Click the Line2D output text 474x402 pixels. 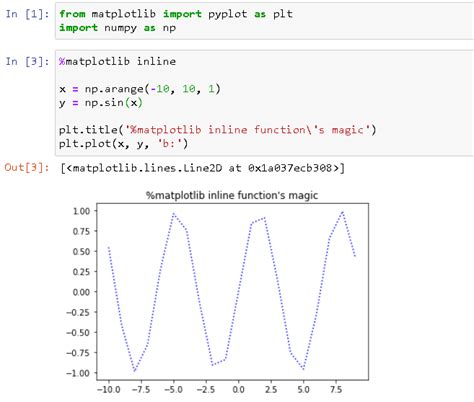pos(203,168)
